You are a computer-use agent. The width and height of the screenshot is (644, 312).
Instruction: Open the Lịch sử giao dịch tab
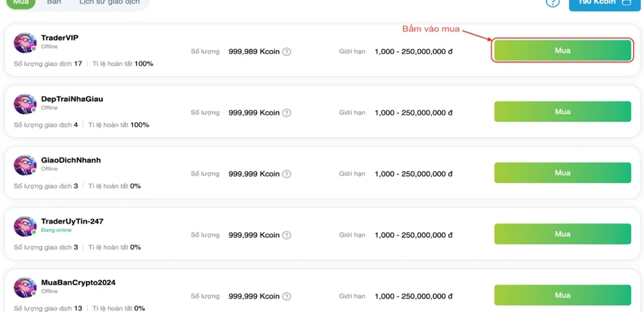pyautogui.click(x=109, y=2)
